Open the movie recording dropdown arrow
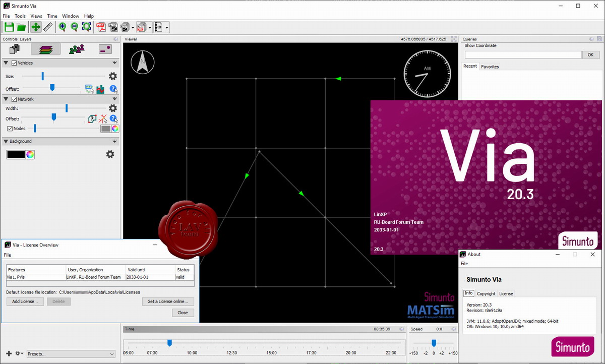 167,27
